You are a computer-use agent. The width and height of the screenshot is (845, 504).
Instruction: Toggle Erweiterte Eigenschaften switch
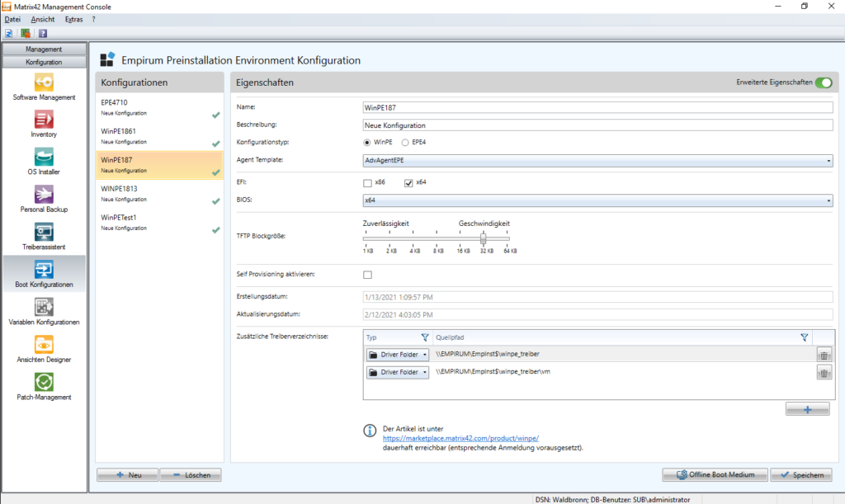click(824, 82)
